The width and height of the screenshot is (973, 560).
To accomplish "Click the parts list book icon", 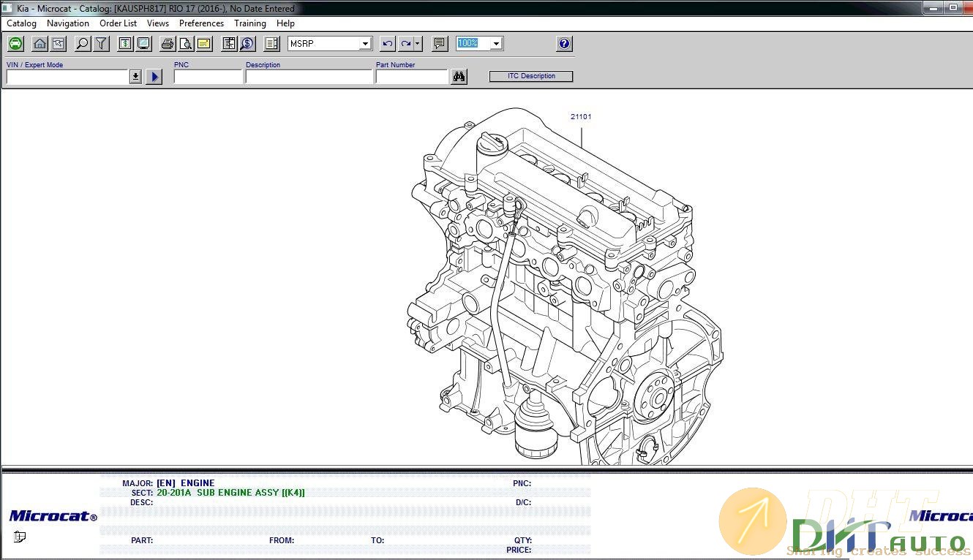I will click(229, 44).
